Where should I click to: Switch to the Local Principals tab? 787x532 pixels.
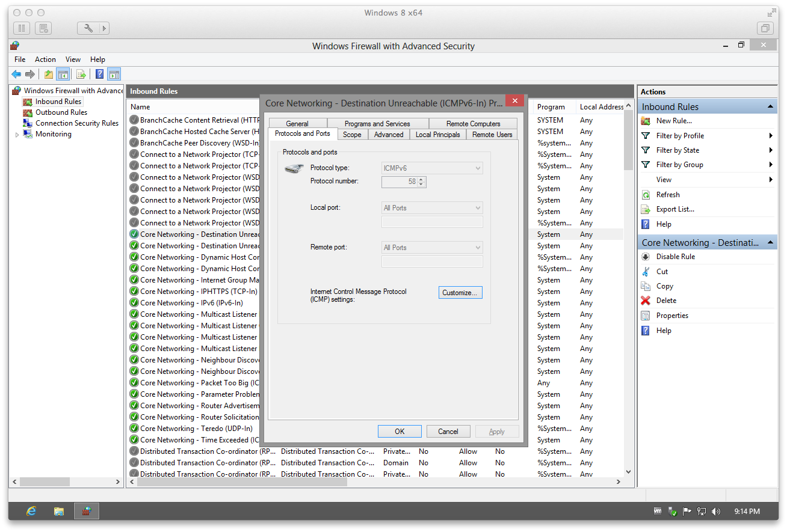click(x=438, y=135)
